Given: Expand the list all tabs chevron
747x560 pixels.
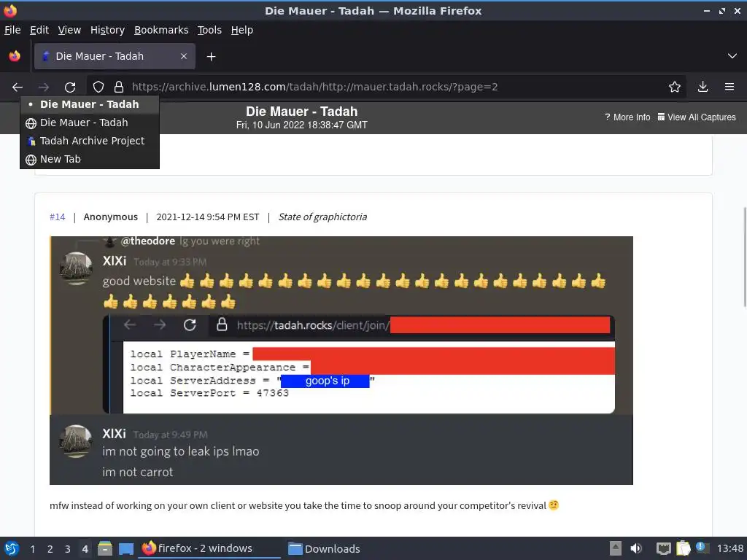Looking at the screenshot, I should [732, 56].
